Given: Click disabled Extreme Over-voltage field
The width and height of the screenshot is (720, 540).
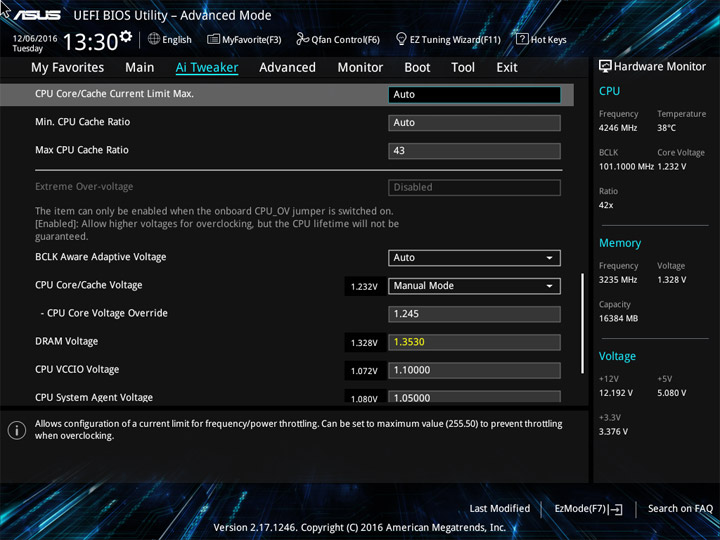Looking at the screenshot, I should pyautogui.click(x=474, y=187).
